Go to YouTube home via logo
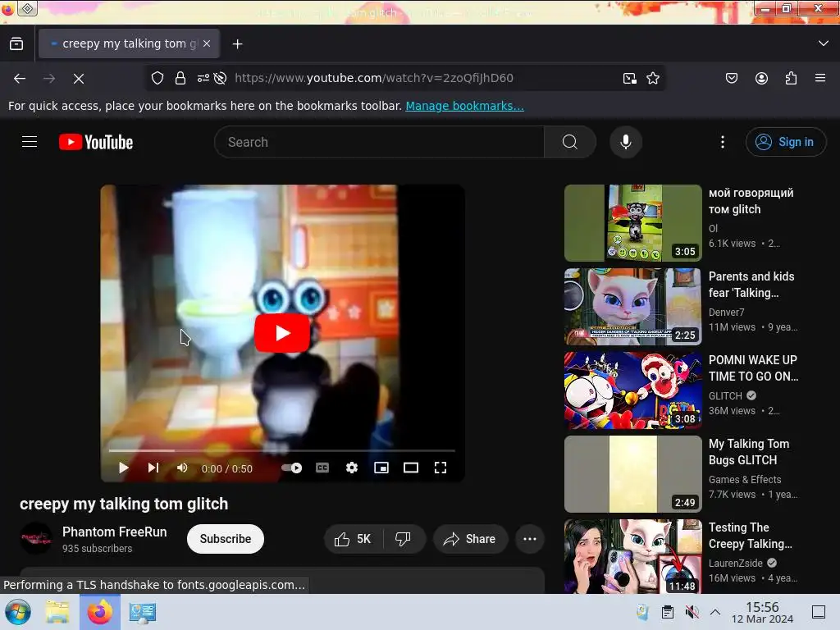 tap(96, 142)
